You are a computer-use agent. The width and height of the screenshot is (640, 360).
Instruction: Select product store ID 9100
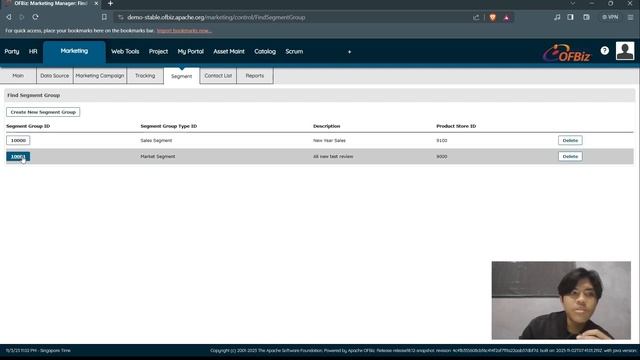(x=442, y=140)
